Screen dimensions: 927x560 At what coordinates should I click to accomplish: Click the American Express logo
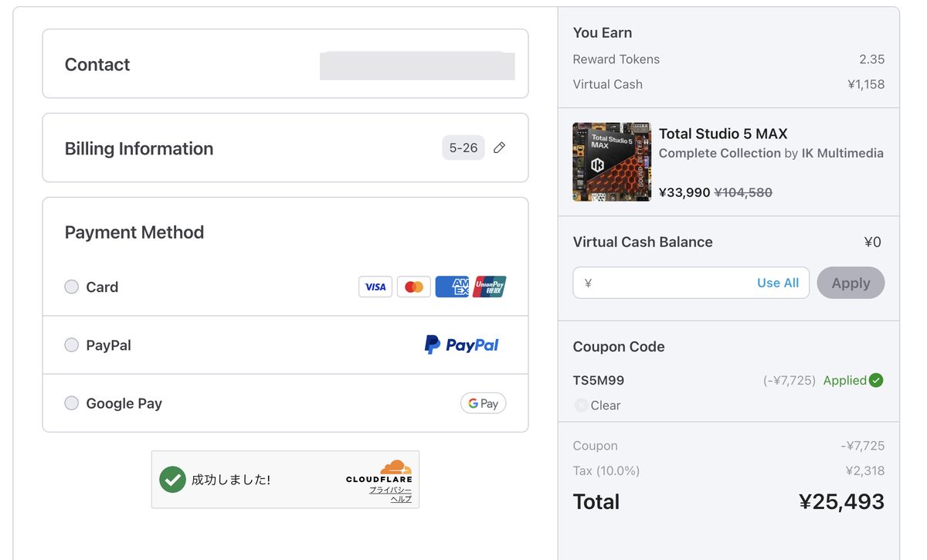click(452, 287)
